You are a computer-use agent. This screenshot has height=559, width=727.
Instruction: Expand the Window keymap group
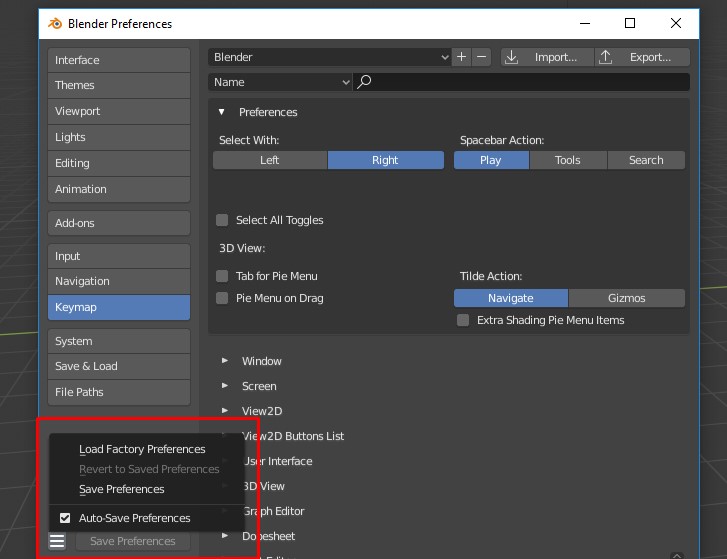[x=225, y=361]
